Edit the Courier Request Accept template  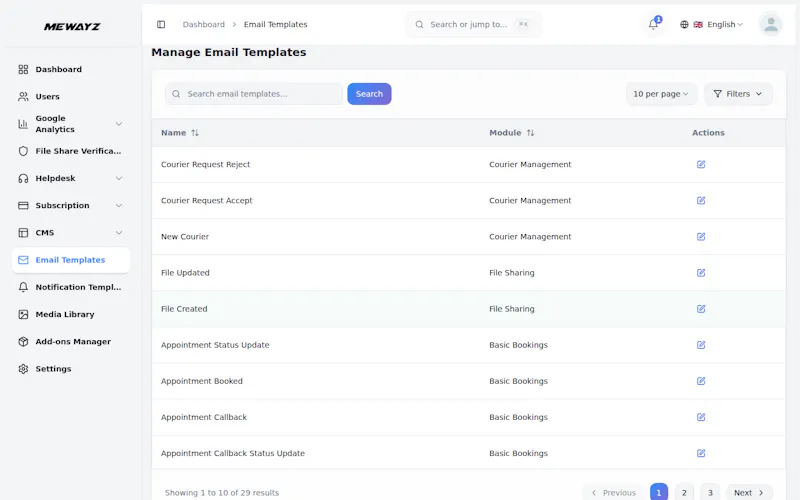(701, 201)
